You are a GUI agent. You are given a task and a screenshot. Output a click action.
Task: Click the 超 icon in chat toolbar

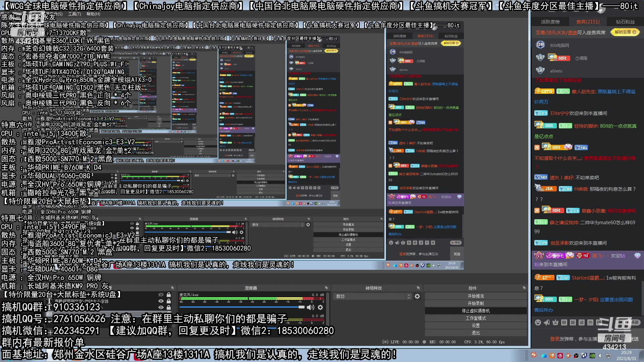coord(573,322)
